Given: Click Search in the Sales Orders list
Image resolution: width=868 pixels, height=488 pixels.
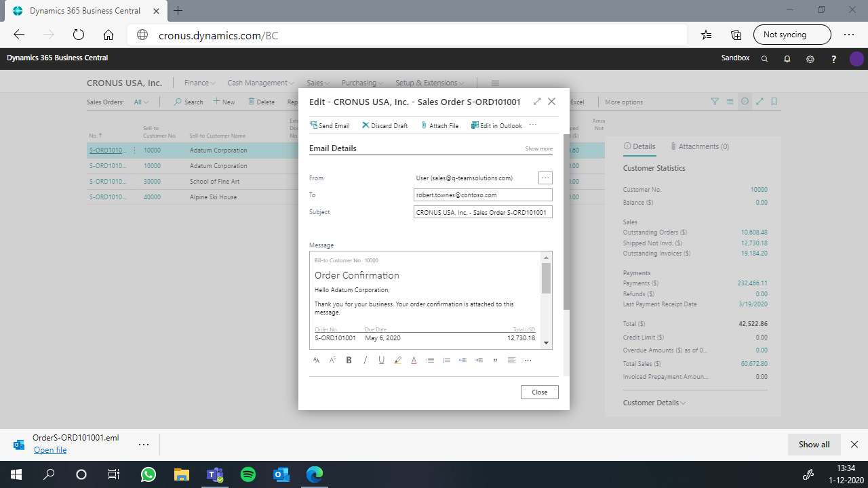Looking at the screenshot, I should pyautogui.click(x=189, y=102).
